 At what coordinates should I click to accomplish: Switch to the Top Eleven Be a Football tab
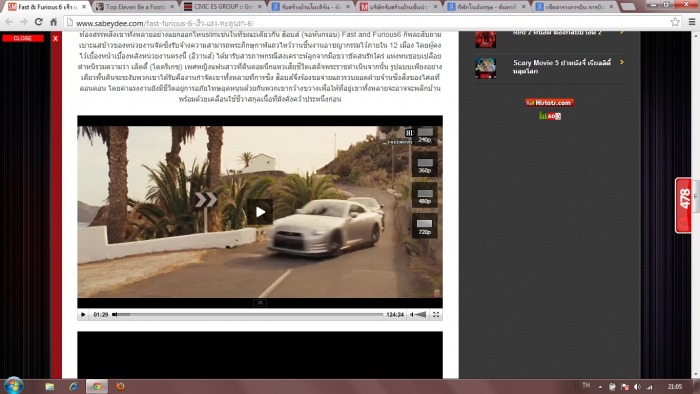[134, 7]
